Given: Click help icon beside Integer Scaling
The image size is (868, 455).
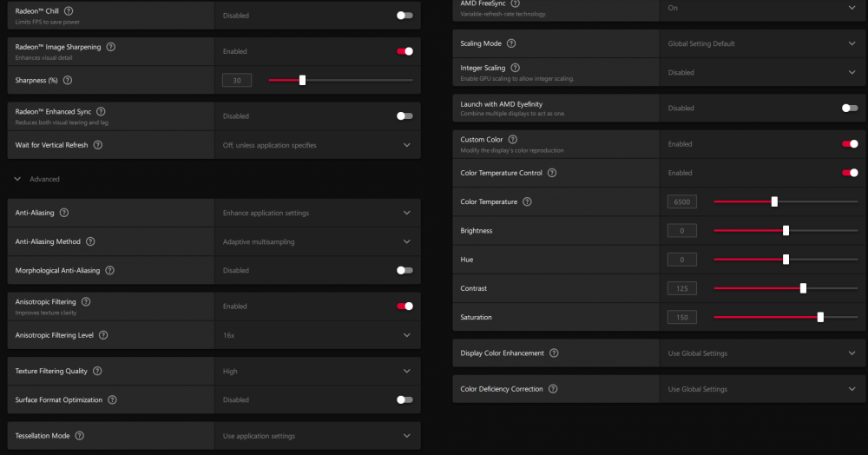Looking at the screenshot, I should tap(516, 68).
